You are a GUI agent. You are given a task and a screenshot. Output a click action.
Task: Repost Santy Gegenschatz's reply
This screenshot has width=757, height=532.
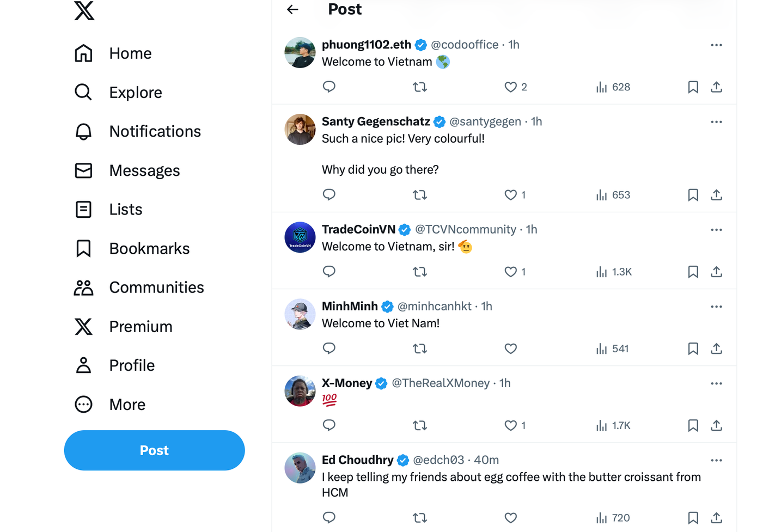pyautogui.click(x=420, y=195)
